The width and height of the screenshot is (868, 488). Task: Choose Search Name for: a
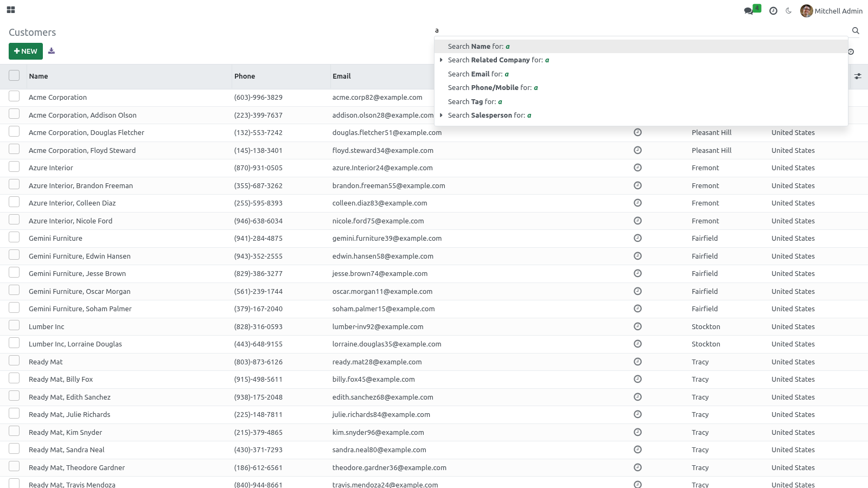point(641,47)
